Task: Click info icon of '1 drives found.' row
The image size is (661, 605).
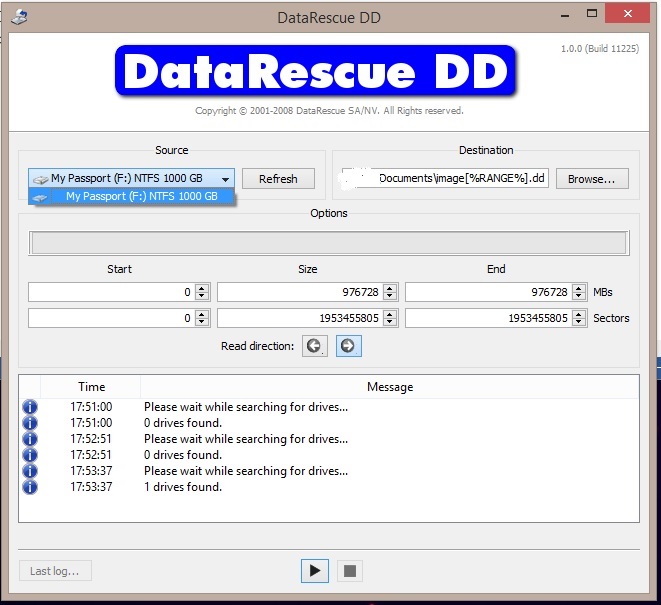Action: 30,487
